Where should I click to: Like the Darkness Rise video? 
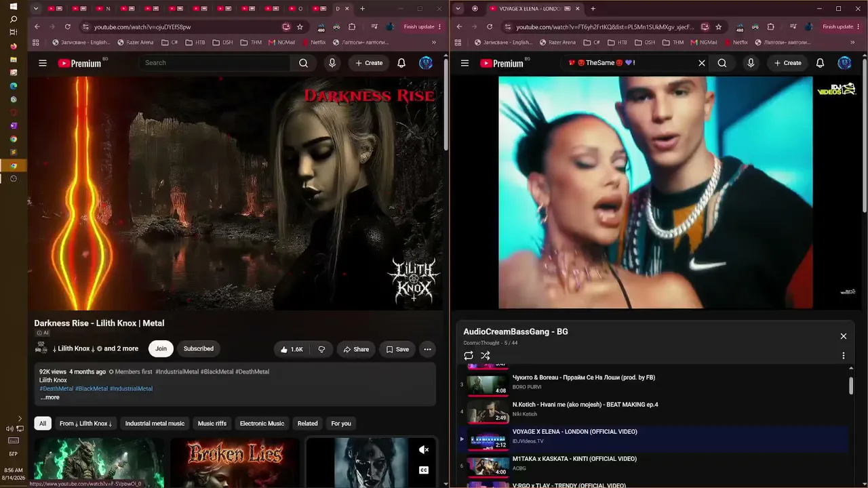click(292, 349)
